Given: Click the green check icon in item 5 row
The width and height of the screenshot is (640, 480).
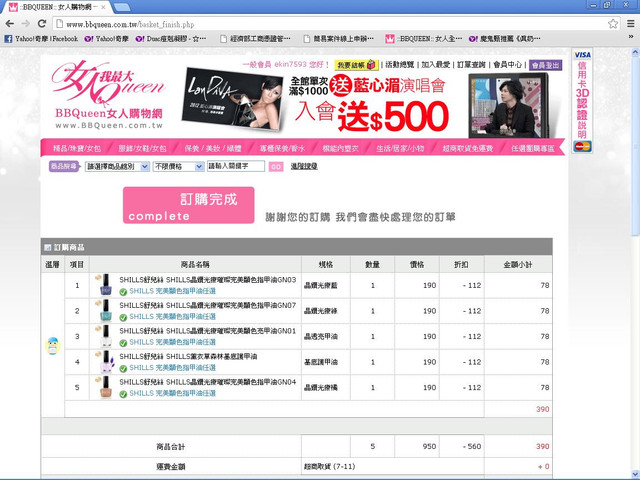Looking at the screenshot, I should [x=123, y=394].
